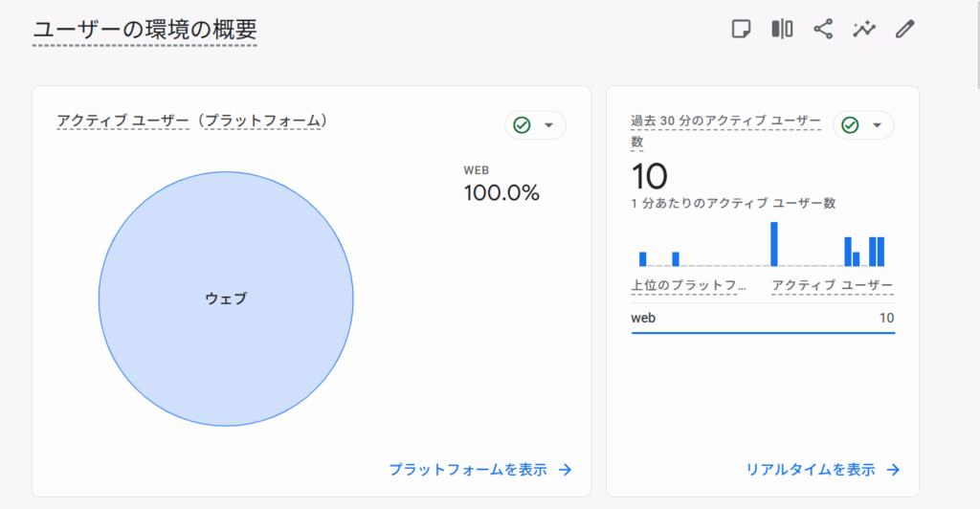Click the 上位のプラットフォーム column header
980x509 pixels.
click(687, 285)
